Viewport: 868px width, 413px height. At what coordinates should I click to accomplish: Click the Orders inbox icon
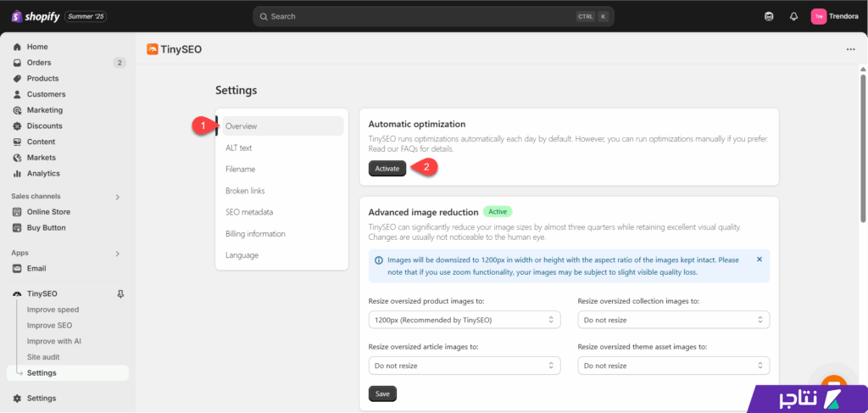coord(17,63)
